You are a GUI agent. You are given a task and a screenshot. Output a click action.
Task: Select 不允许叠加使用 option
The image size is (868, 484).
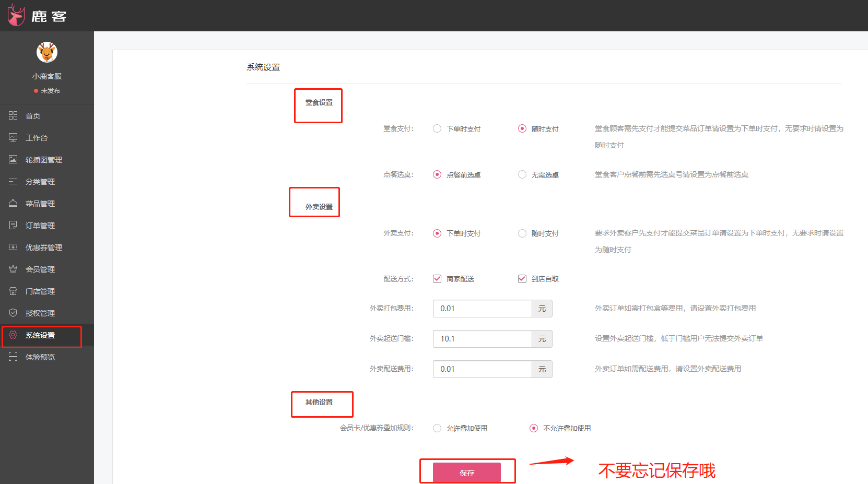click(534, 428)
